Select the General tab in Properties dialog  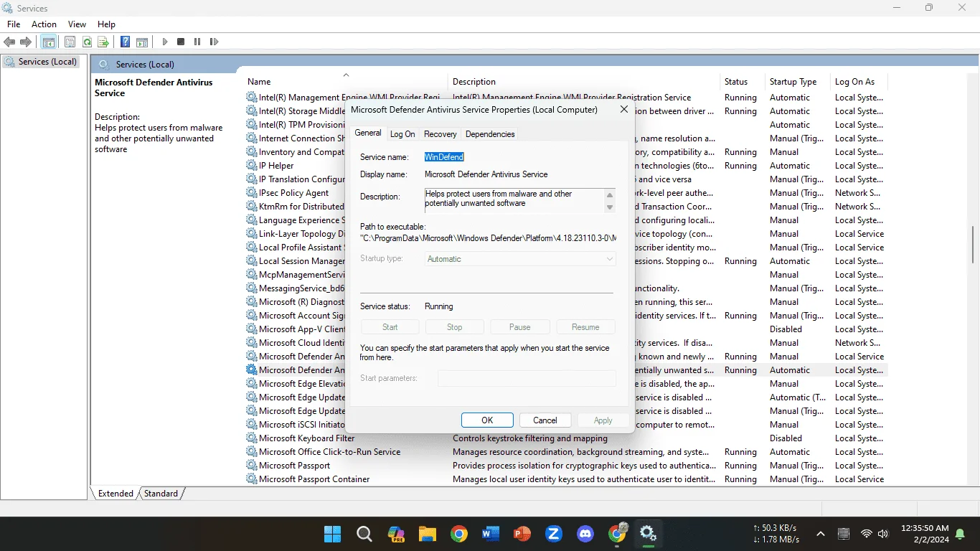[367, 133]
